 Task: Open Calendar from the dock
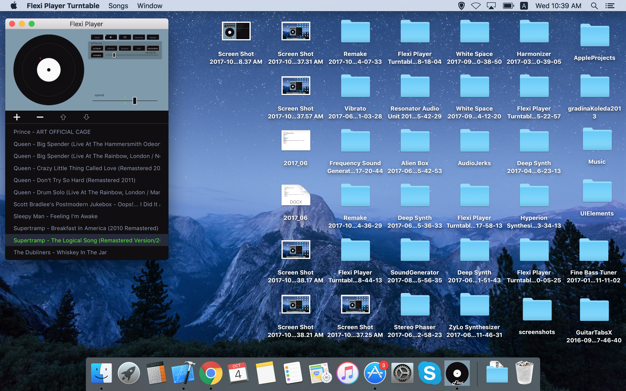238,373
